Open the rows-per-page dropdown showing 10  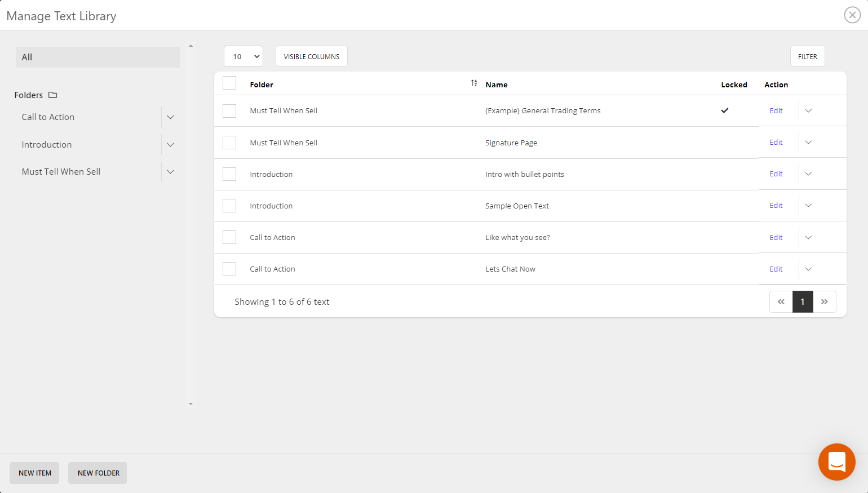click(x=243, y=56)
